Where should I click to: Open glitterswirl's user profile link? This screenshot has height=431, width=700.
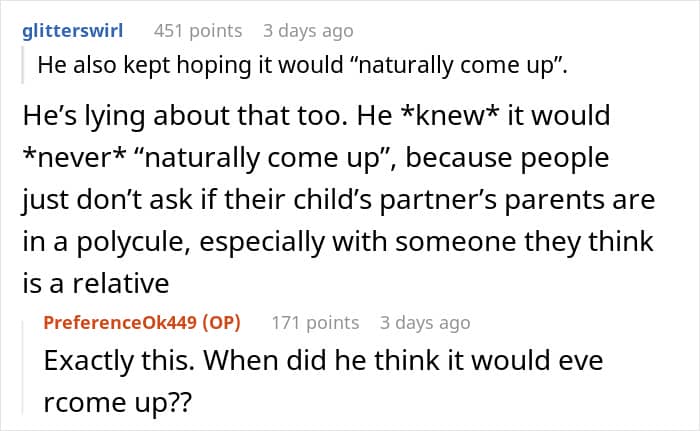click(71, 30)
